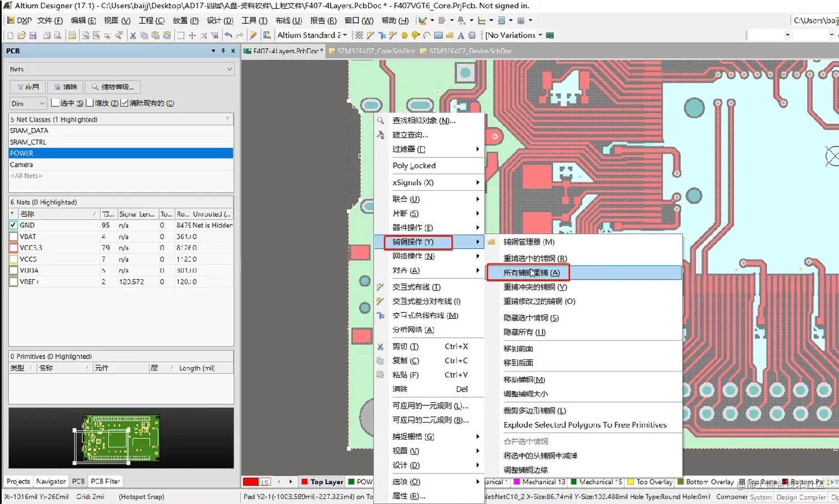The height and width of the screenshot is (504, 839).
Task: Switch to the STM32F407_Core.SchDoc tab
Action: pyautogui.click(x=372, y=51)
